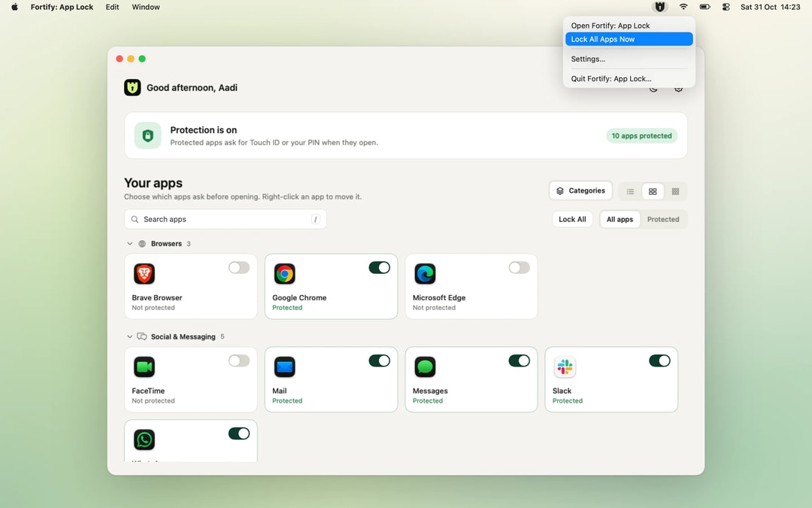Screen dimensions: 812x508
Task: Open the Edit menu
Action: pyautogui.click(x=112, y=8)
